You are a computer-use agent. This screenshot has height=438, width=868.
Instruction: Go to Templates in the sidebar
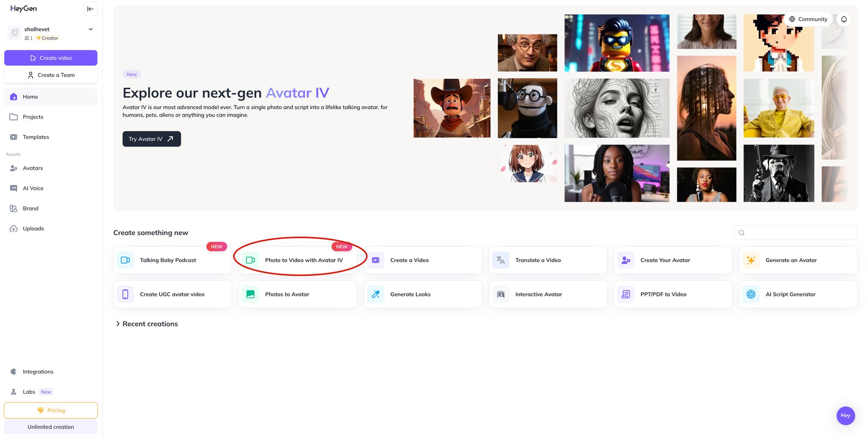[36, 137]
